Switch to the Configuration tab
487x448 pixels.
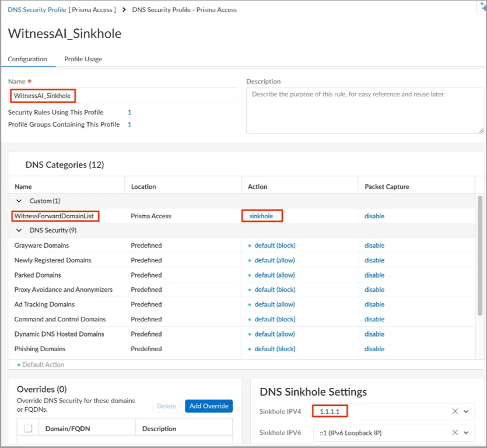[x=27, y=59]
